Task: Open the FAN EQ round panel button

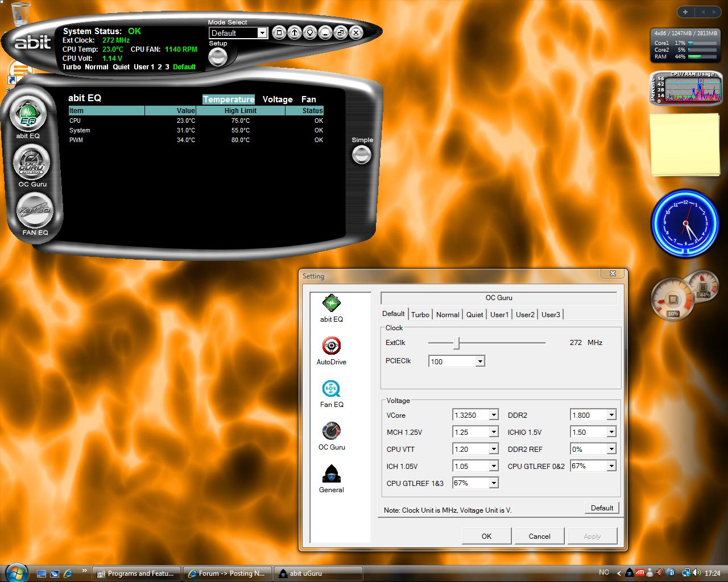Action: pos(35,210)
